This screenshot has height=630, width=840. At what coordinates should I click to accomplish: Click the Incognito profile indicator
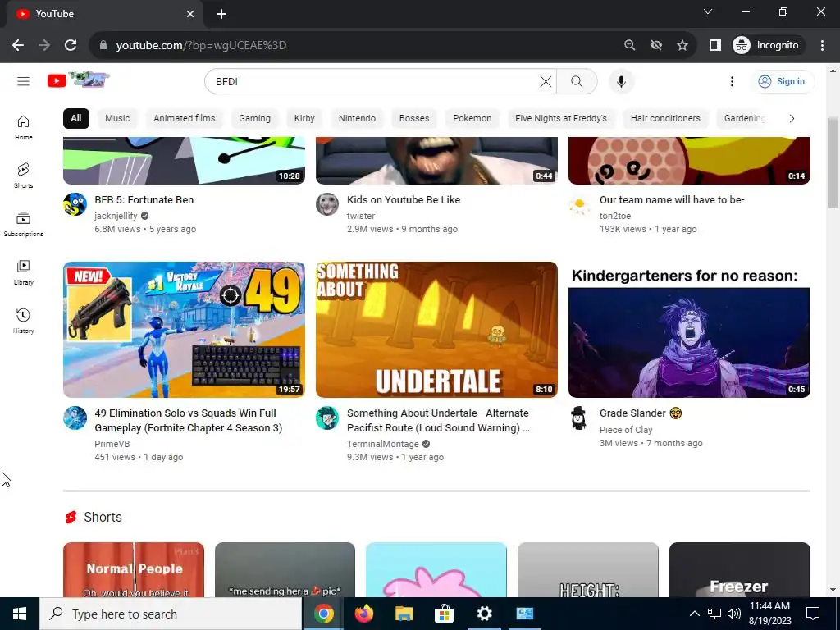[768, 46]
